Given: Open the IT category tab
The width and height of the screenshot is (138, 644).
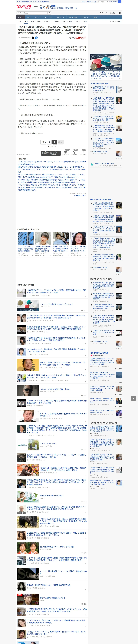Looking at the screenshot, I should tap(64, 21).
